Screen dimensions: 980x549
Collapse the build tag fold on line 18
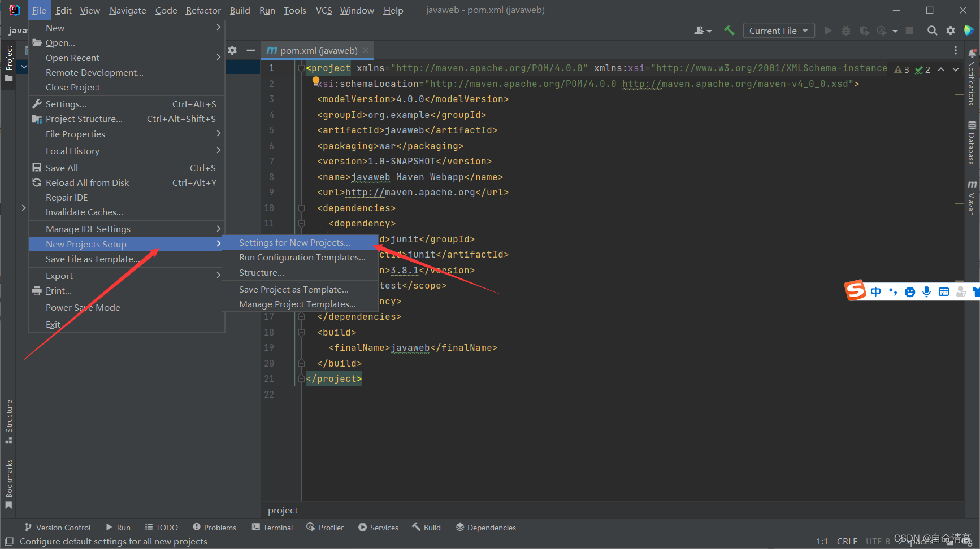301,333
